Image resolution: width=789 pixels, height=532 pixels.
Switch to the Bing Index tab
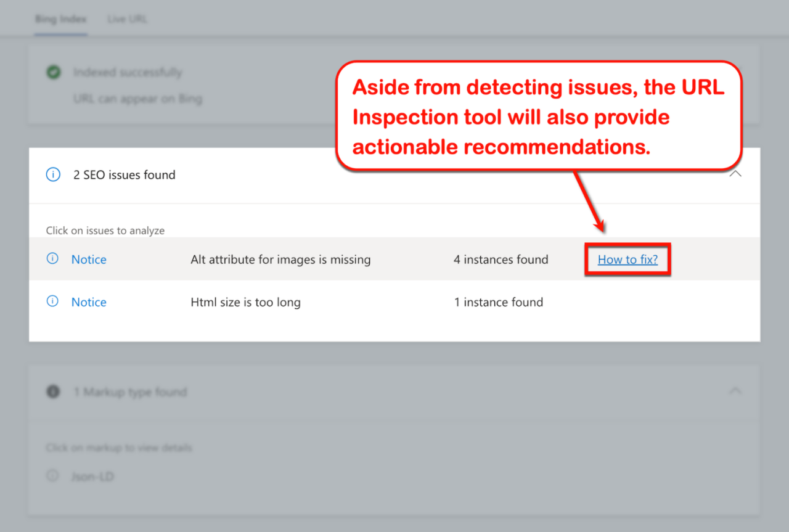tap(60, 18)
